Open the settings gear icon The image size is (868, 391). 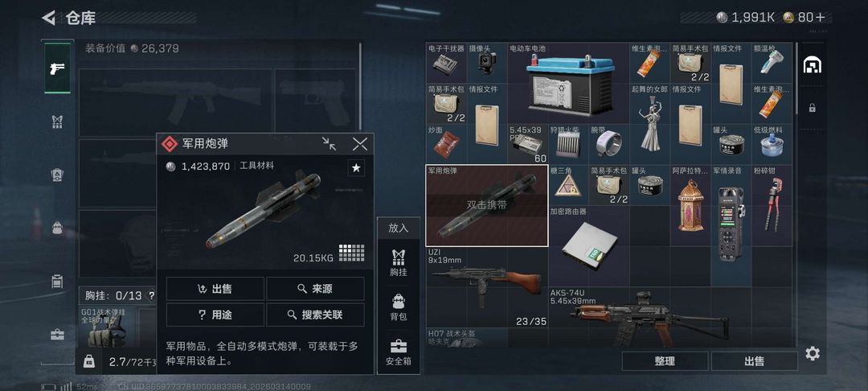[x=813, y=353]
